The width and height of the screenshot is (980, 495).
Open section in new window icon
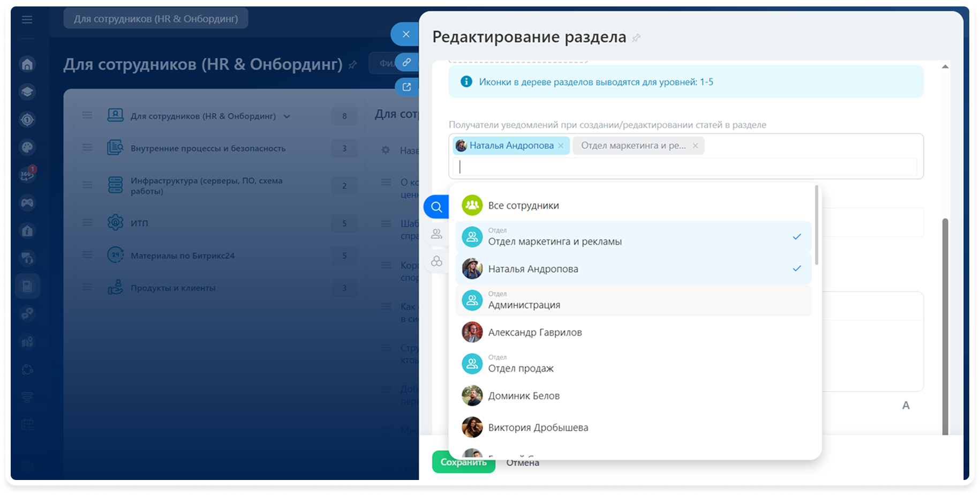coord(407,87)
